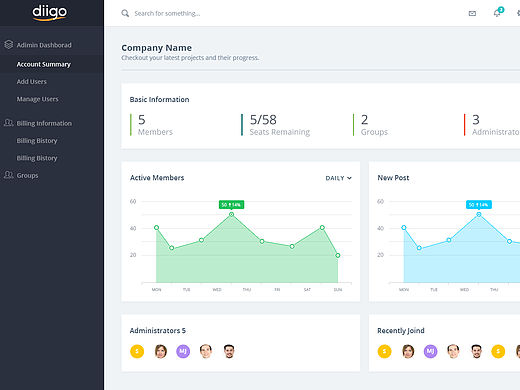Click Active Members SUN data point
The image size is (520, 390).
coord(338,255)
